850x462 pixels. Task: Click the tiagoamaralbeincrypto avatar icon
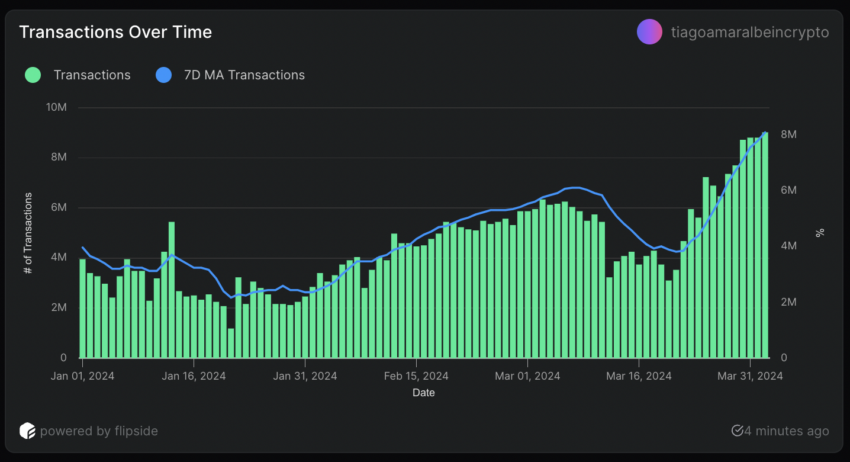649,32
